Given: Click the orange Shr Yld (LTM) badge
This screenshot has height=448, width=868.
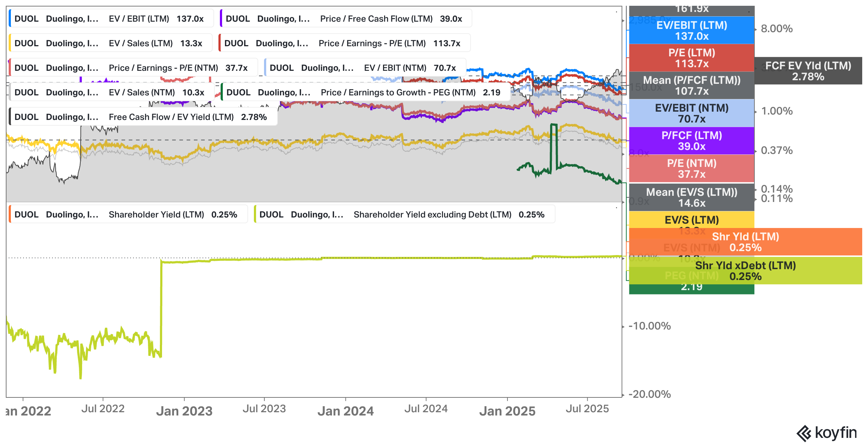Looking at the screenshot, I should click(x=745, y=242).
